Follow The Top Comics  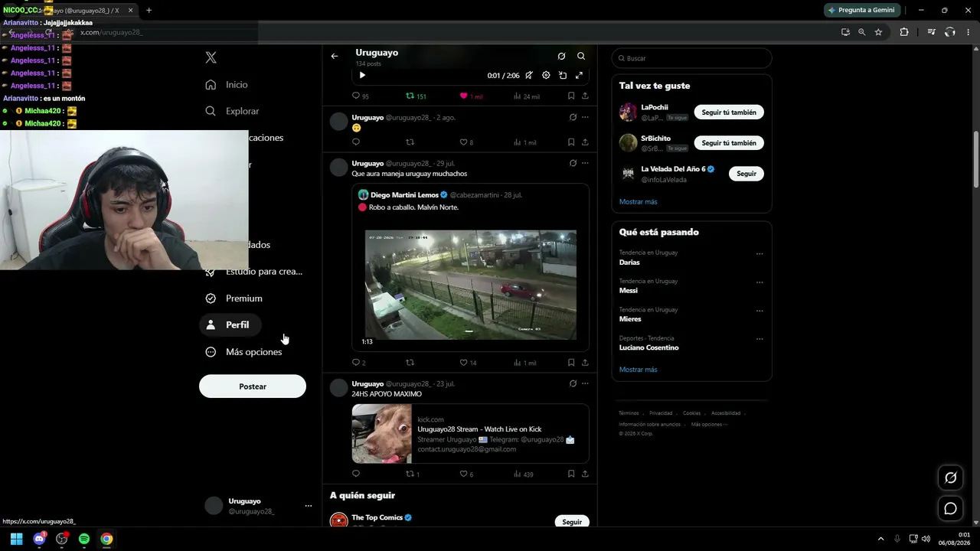[x=572, y=522]
